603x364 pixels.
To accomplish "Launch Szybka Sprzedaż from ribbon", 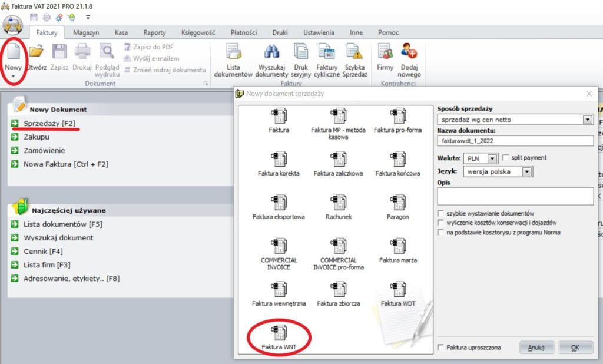I will (x=355, y=53).
